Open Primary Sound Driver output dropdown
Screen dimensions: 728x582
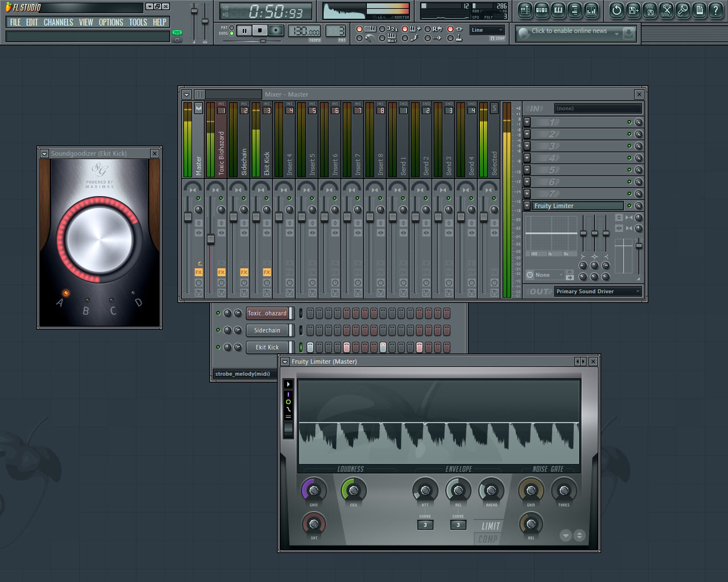(598, 292)
